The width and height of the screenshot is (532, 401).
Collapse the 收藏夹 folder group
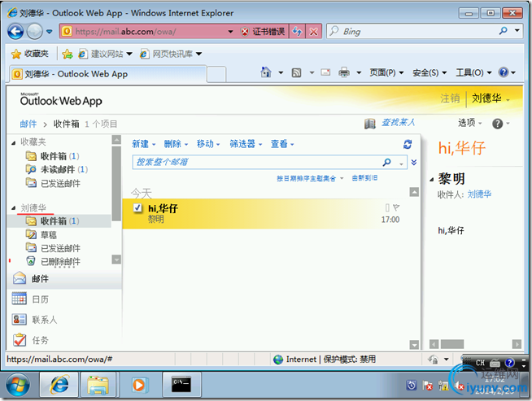(x=14, y=143)
